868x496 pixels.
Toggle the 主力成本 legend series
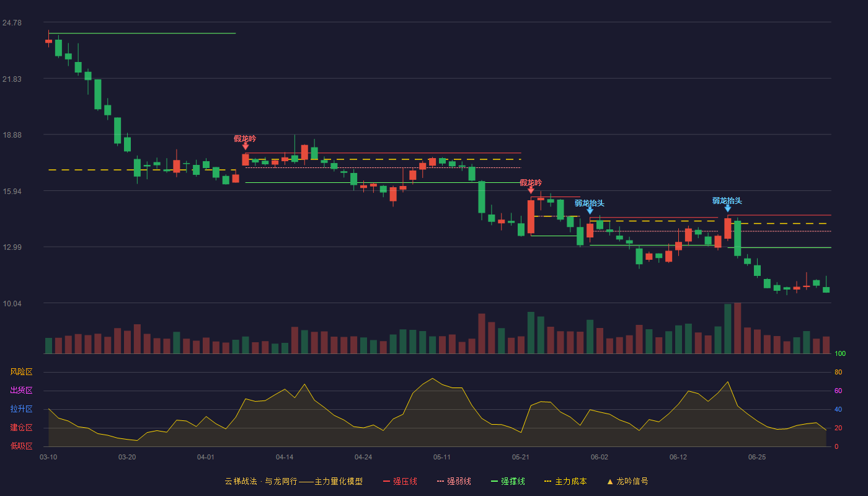pyautogui.click(x=565, y=481)
